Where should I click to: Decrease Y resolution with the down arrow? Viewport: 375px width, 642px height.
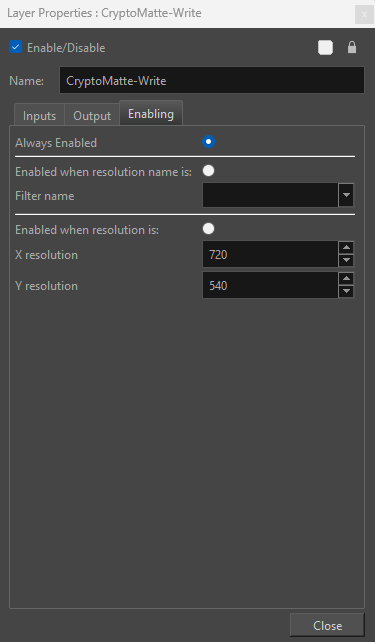[346, 292]
